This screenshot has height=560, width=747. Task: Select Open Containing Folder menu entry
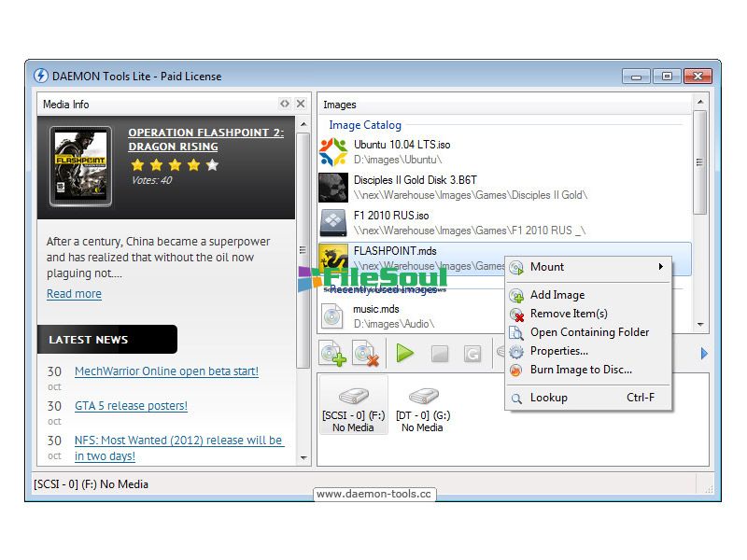click(x=589, y=332)
